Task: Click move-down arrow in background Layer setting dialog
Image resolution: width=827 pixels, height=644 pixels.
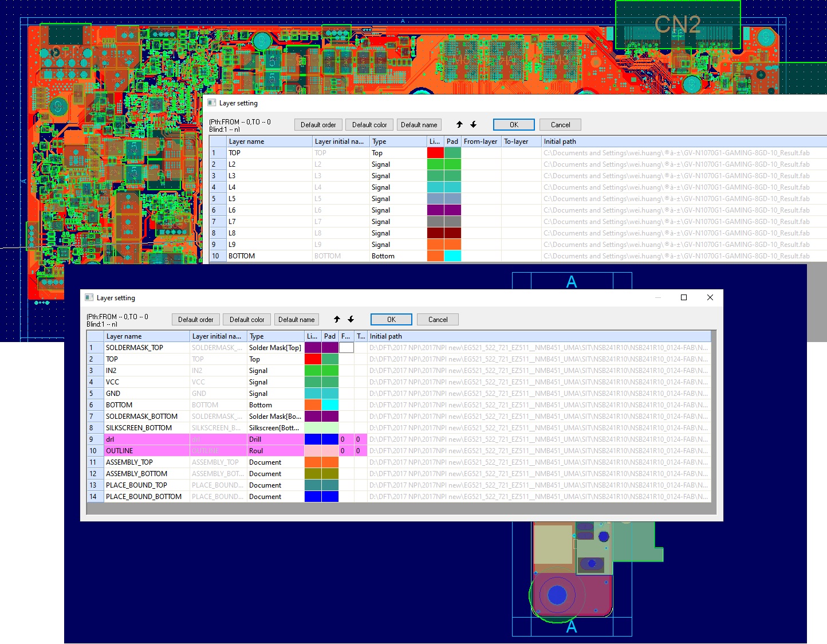Action: click(x=473, y=125)
